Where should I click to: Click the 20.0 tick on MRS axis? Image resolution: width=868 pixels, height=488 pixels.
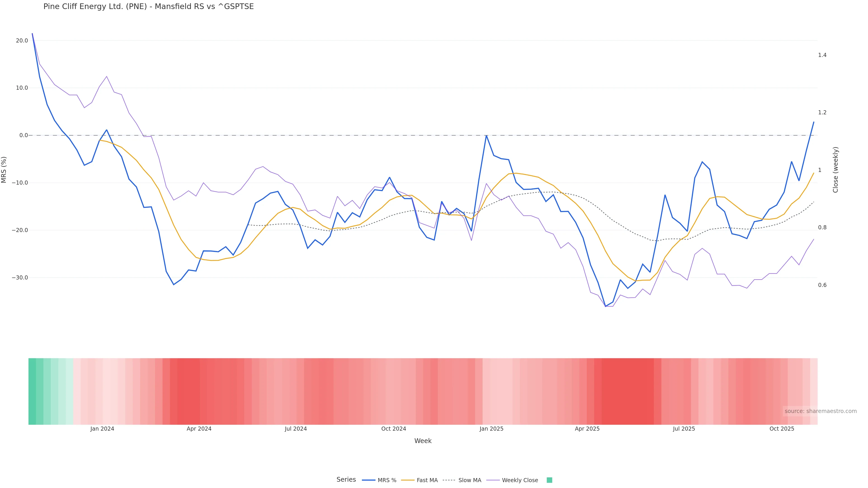[x=22, y=41]
